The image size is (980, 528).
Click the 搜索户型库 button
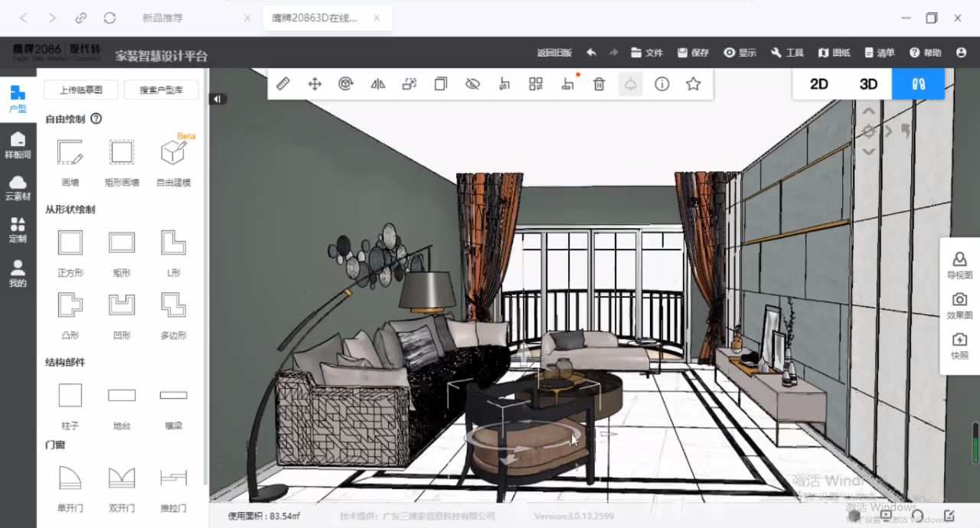pos(161,90)
